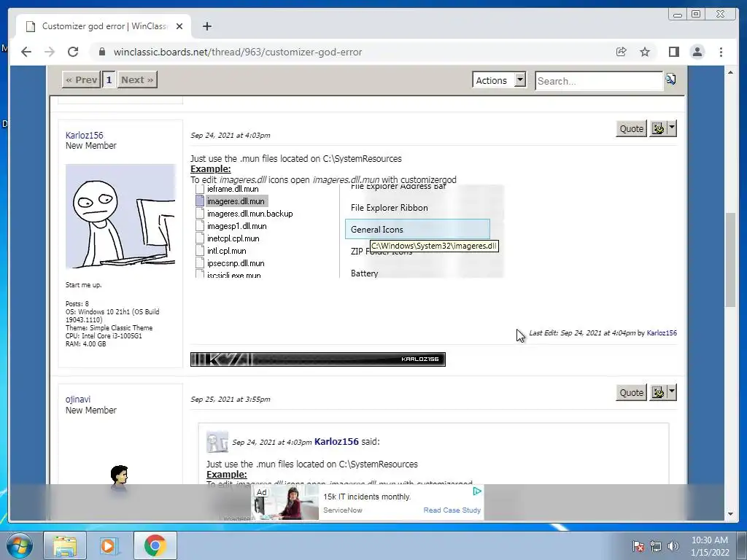Click the browser forward arrow
The height and width of the screenshot is (560, 747).
[x=50, y=52]
